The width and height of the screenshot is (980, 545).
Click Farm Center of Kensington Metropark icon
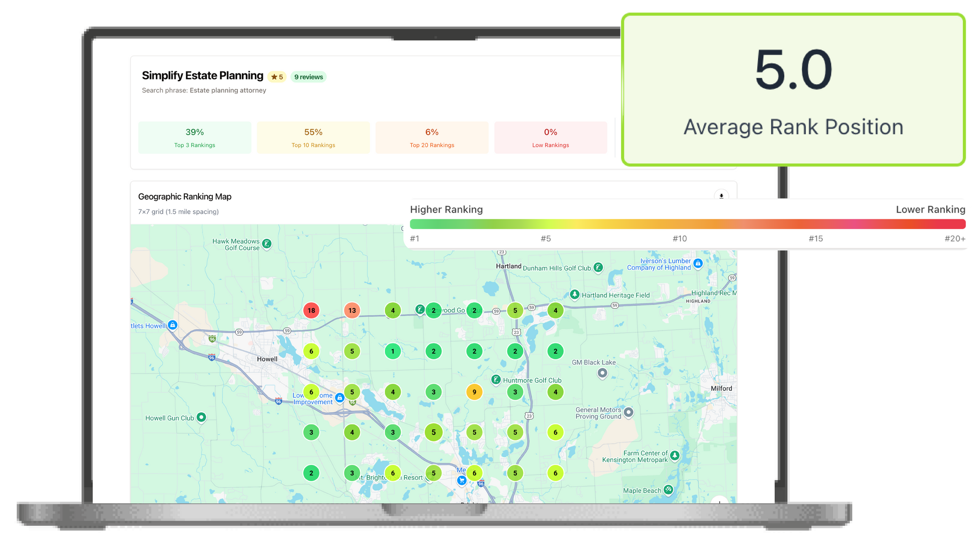click(x=675, y=455)
